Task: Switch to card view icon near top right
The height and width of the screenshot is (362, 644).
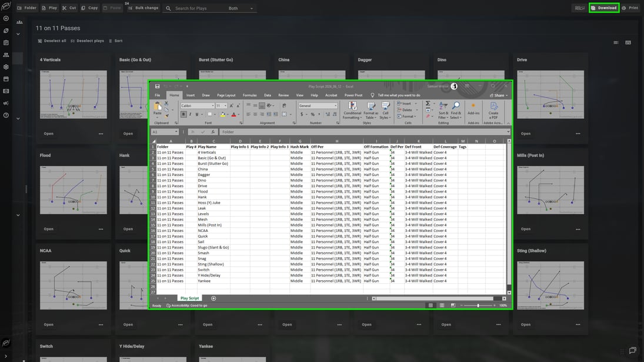Action: [x=628, y=43]
